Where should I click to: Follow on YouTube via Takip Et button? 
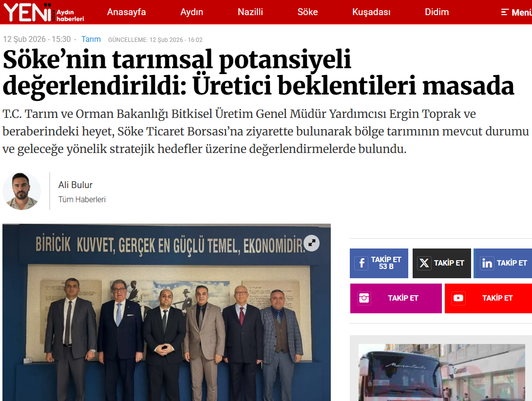tap(489, 298)
